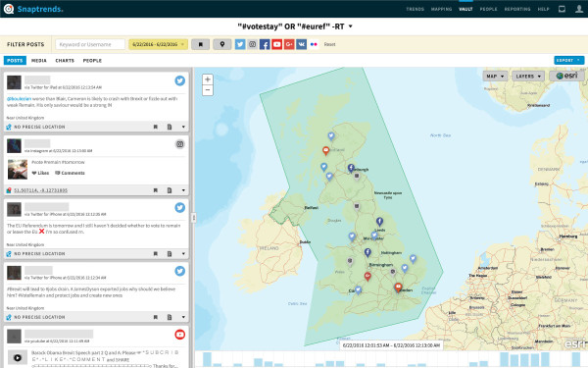This screenshot has width=588, height=368.
Task: Switch to the Media tab
Action: 39,61
